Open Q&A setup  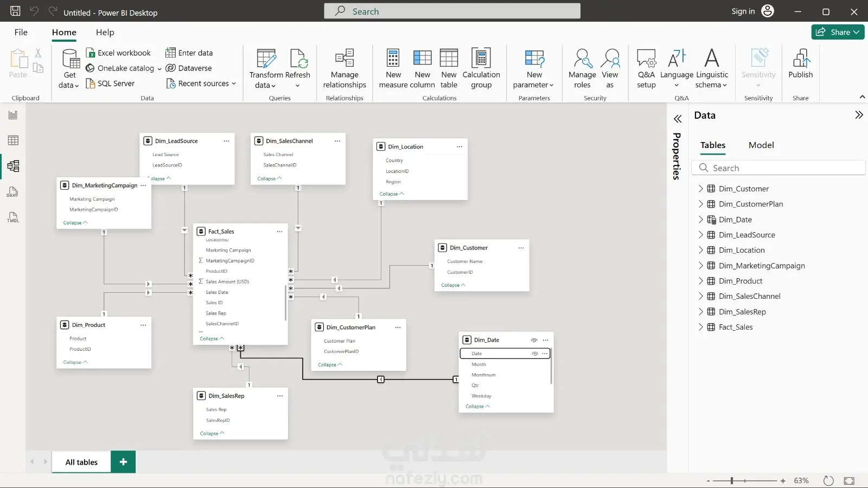click(646, 68)
